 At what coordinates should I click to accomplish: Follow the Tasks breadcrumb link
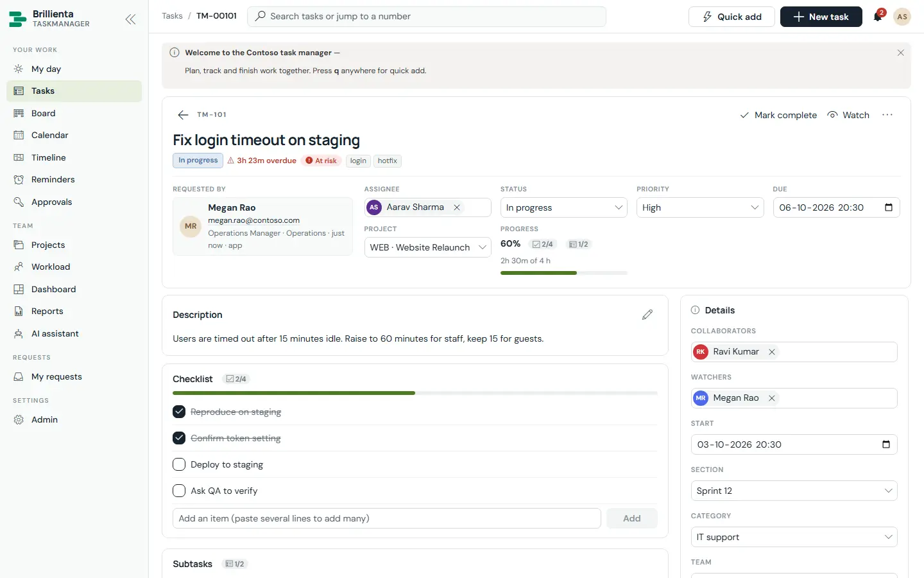(172, 16)
